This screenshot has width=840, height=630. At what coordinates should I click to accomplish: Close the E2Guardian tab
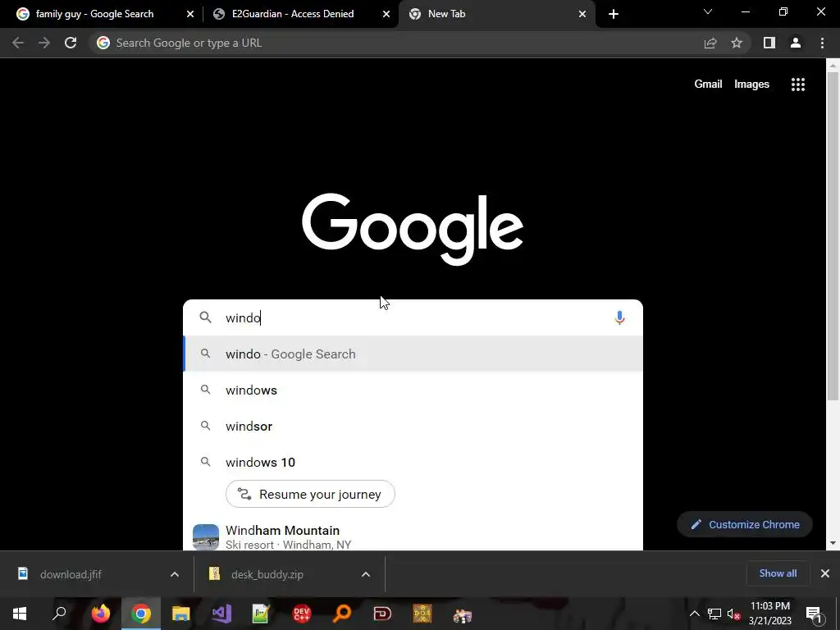[x=386, y=15]
